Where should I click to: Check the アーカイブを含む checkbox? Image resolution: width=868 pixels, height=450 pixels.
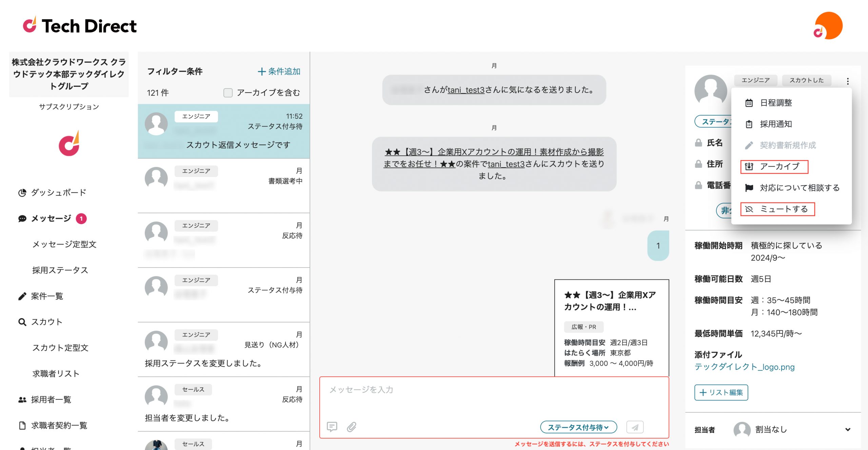coord(228,93)
